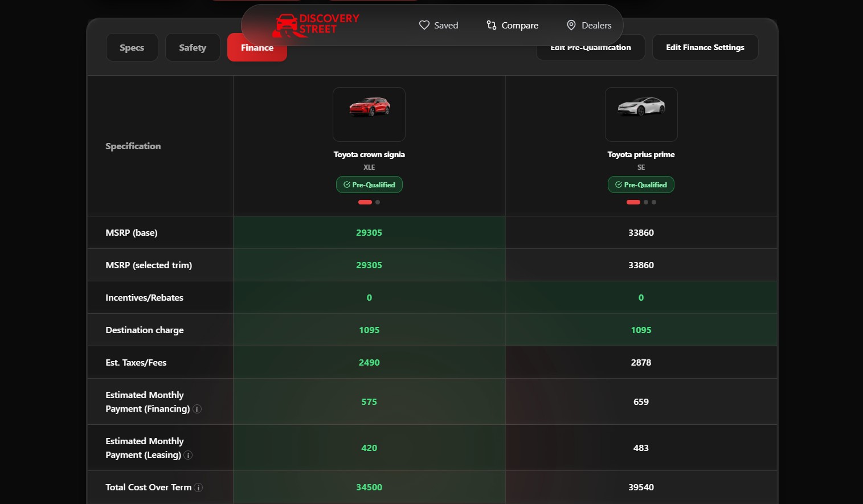
Task: Show info for Total Cost Over Term
Action: pyautogui.click(x=198, y=487)
